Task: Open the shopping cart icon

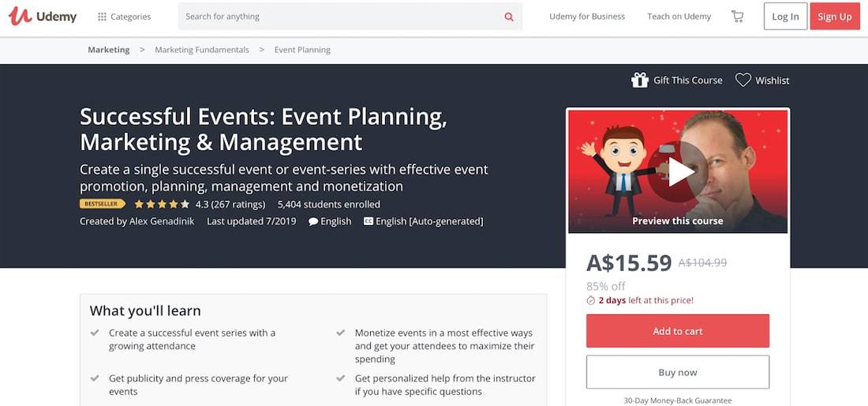Action: click(x=737, y=17)
